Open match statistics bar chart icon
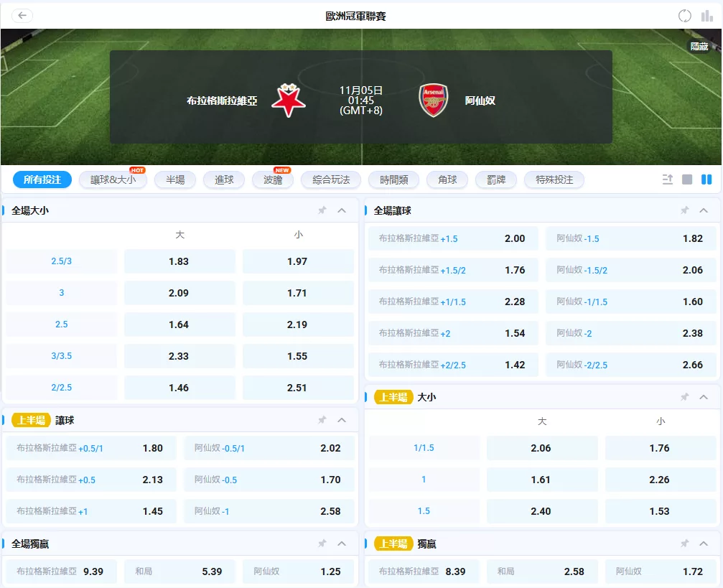 pos(707,16)
